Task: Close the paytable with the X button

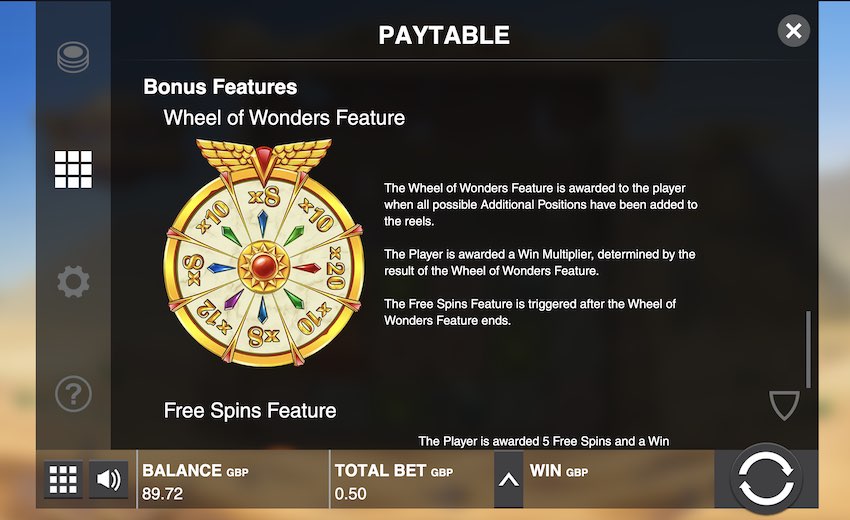Action: tap(794, 31)
